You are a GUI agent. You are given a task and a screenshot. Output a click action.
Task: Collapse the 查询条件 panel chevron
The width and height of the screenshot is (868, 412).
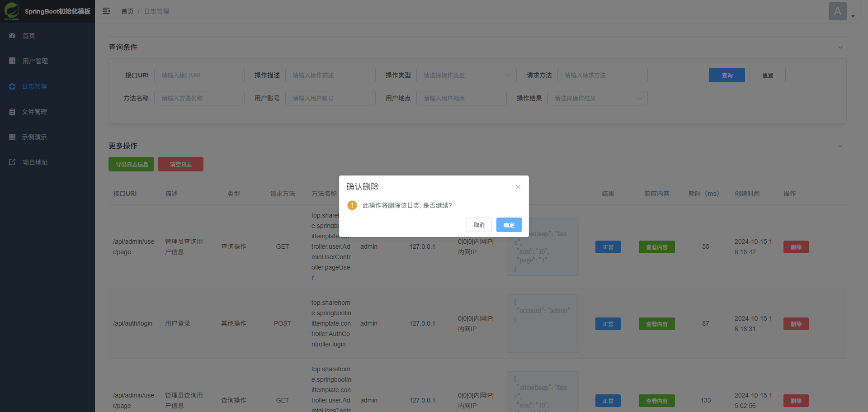(840, 47)
